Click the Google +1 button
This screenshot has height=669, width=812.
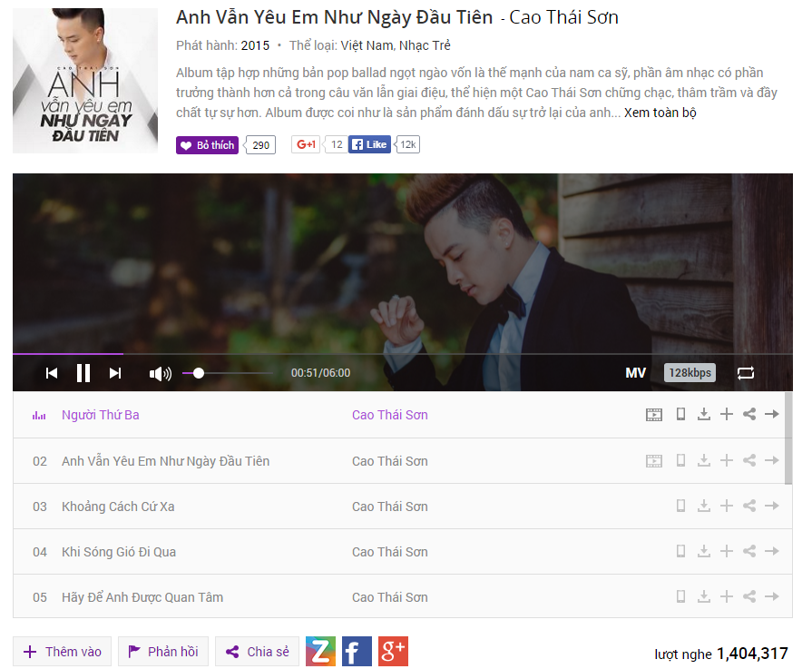point(306,144)
